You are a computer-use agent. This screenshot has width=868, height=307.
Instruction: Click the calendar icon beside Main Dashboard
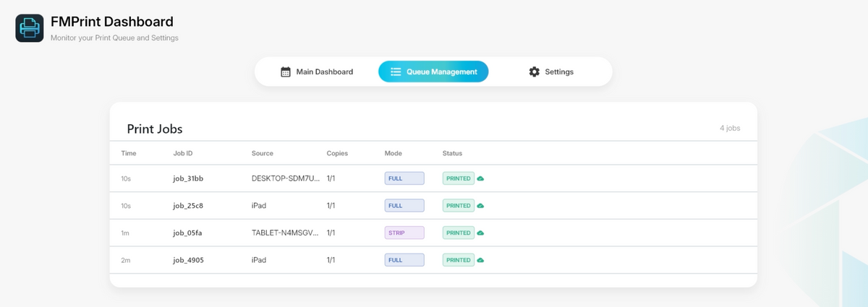coord(286,72)
